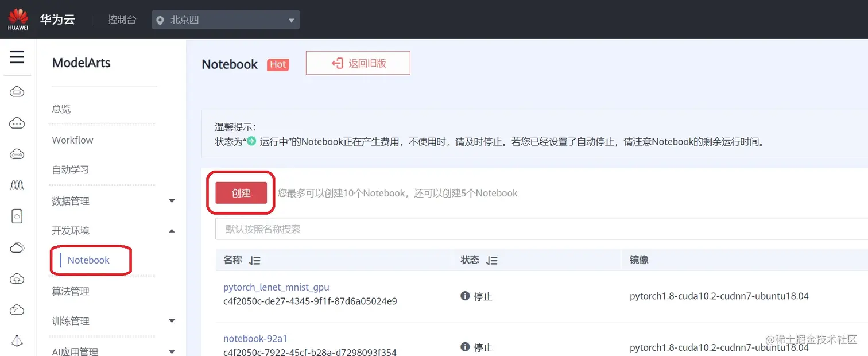868x356 pixels.
Task: Click the 创建 button
Action: pyautogui.click(x=241, y=193)
